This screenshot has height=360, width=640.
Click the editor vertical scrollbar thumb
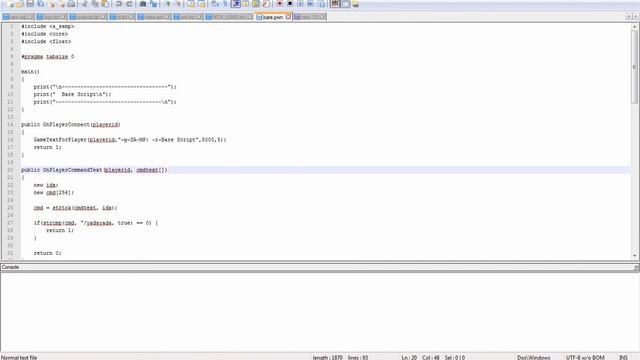pyautogui.click(x=634, y=66)
